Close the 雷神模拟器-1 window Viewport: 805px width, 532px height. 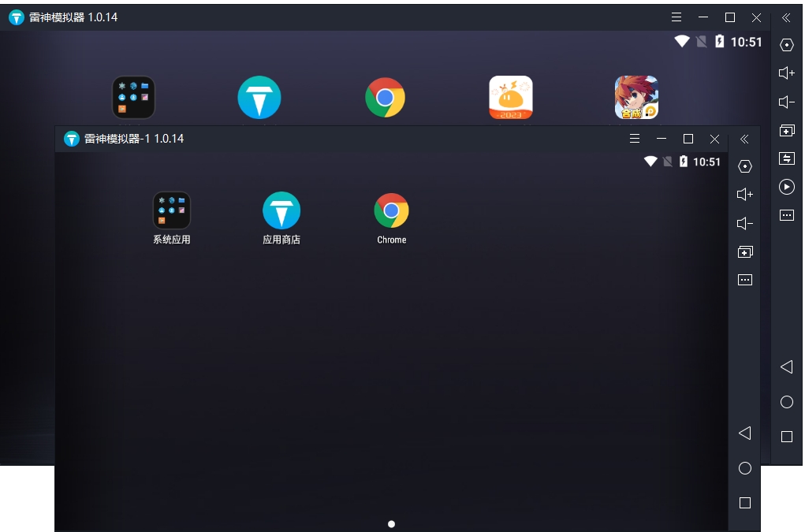tap(714, 139)
